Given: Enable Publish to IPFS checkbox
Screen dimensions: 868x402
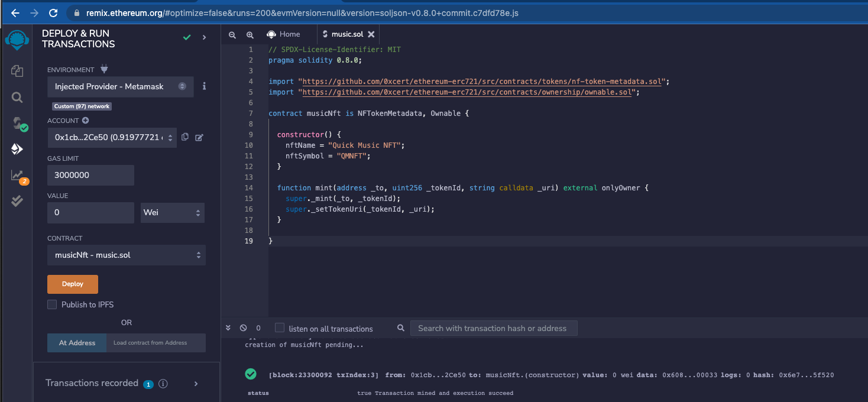Looking at the screenshot, I should 52,304.
